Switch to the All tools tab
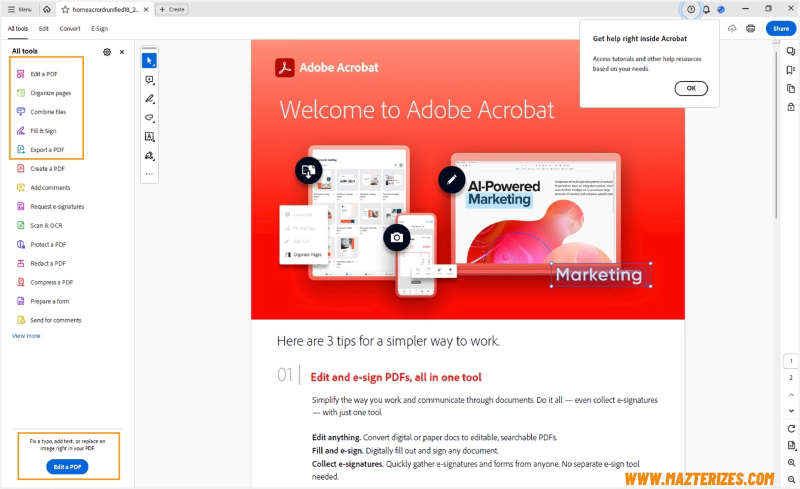Screen dimensions: 800x489 coord(18,29)
